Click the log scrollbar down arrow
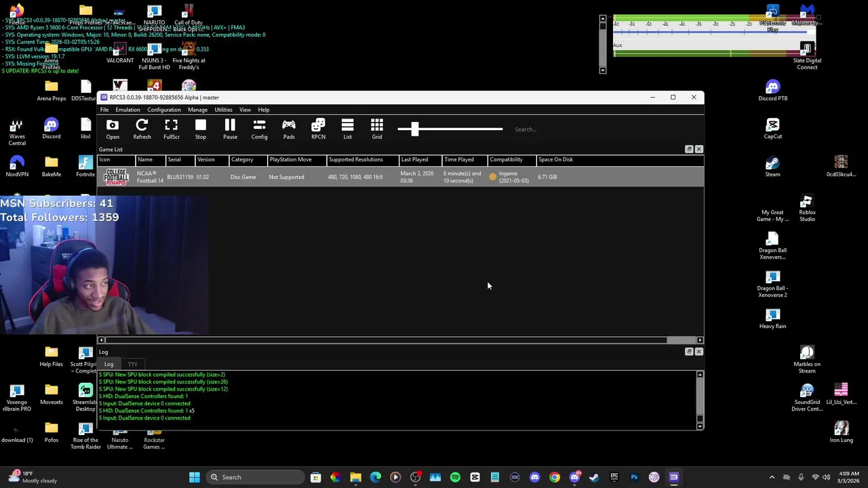This screenshot has height=488, width=868. 700,426
